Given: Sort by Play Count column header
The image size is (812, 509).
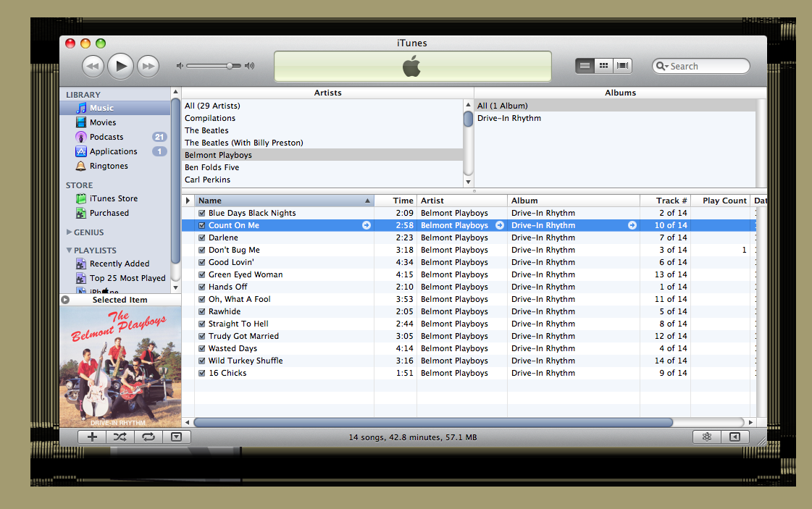Looking at the screenshot, I should (x=720, y=201).
